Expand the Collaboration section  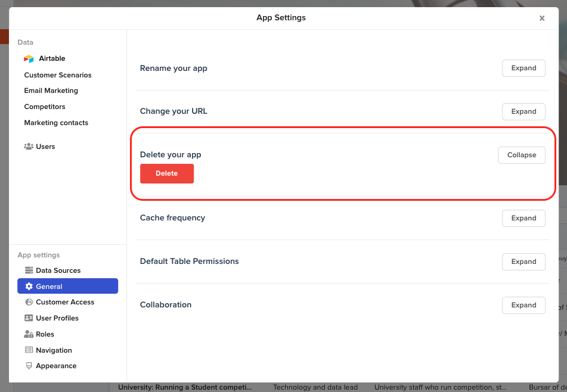click(523, 305)
